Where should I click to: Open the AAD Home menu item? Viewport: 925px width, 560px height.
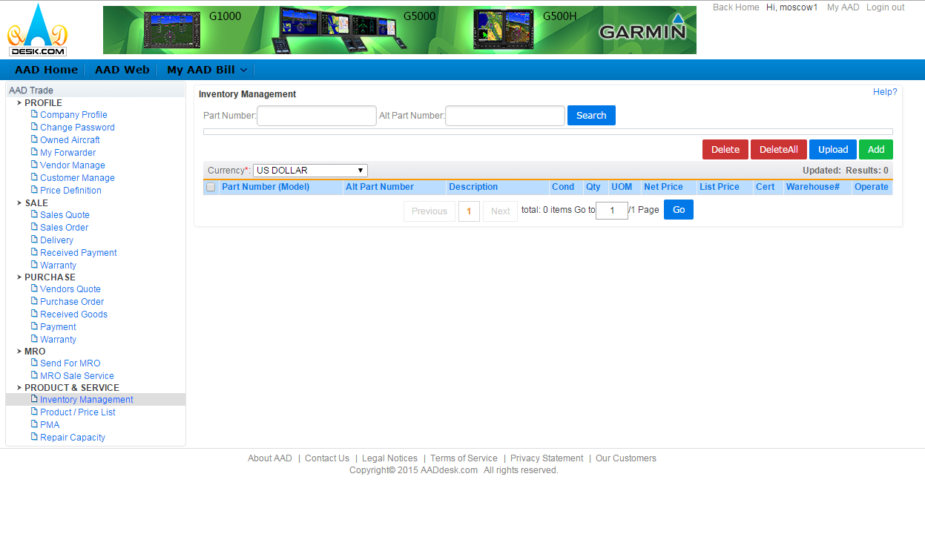pyautogui.click(x=46, y=70)
